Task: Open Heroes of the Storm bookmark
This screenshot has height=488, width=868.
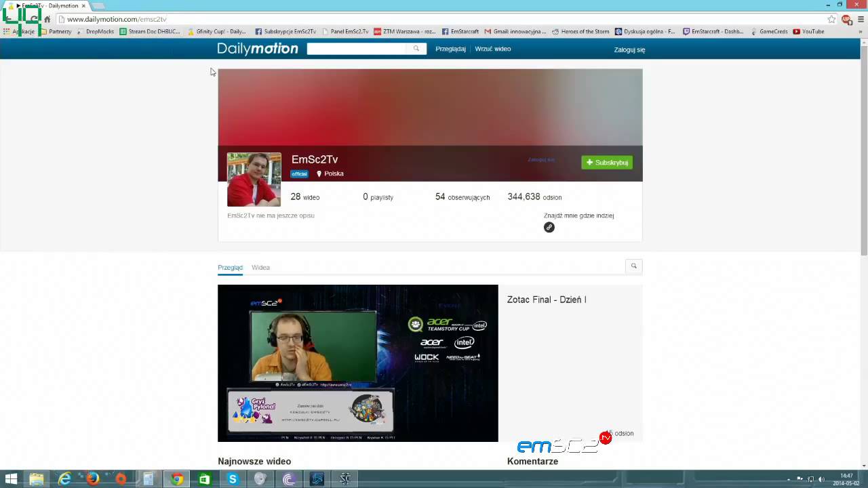Action: [580, 31]
